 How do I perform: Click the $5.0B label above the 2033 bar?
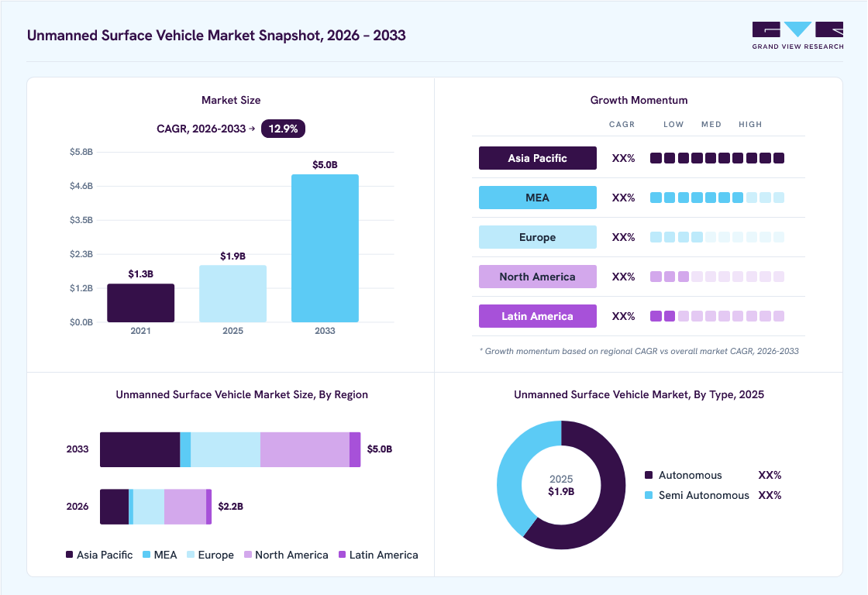(x=325, y=165)
